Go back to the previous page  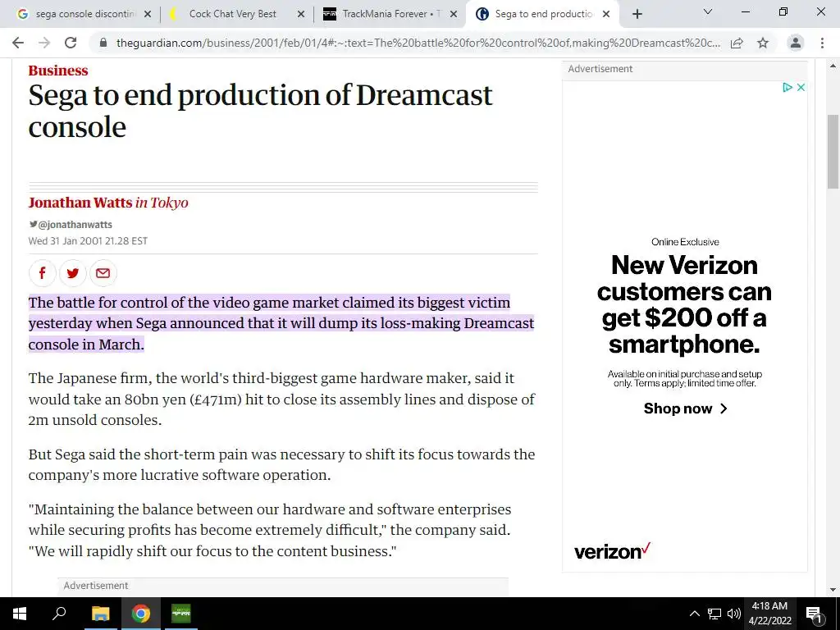18,43
